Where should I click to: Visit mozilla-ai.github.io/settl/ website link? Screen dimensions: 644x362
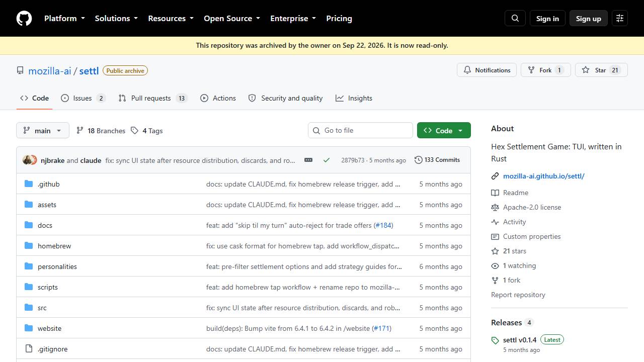click(x=544, y=176)
